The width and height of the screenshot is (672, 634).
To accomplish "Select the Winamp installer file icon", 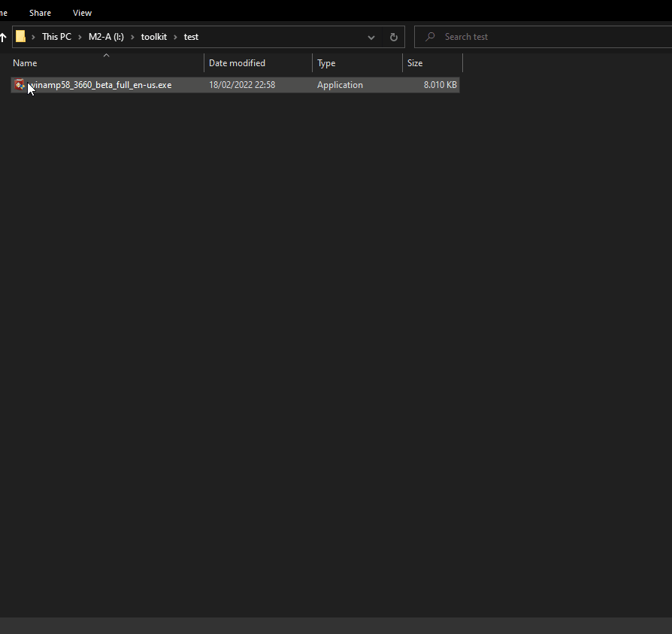I will [19, 85].
